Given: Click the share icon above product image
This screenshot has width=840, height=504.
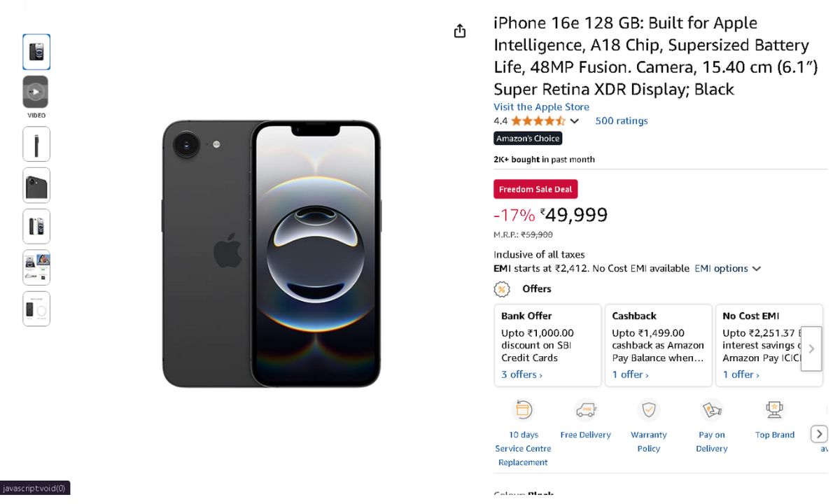Looking at the screenshot, I should [x=460, y=31].
